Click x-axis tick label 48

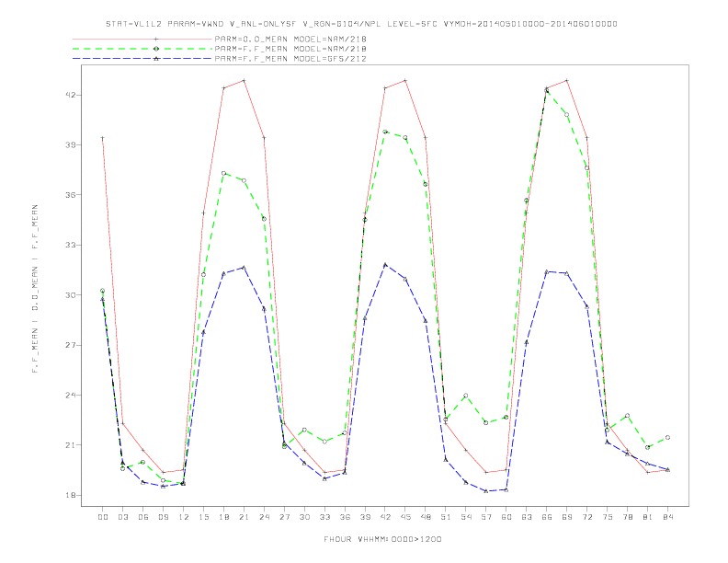tap(426, 517)
